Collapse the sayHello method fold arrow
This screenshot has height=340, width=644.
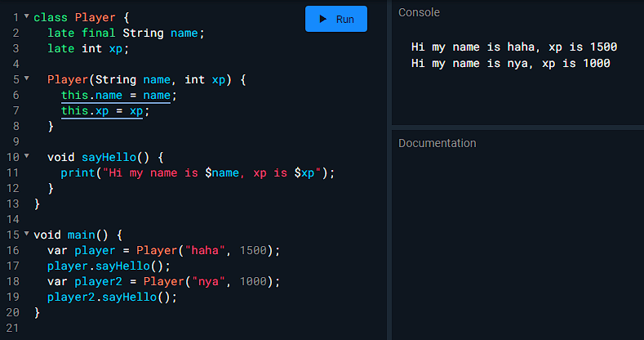pos(27,156)
